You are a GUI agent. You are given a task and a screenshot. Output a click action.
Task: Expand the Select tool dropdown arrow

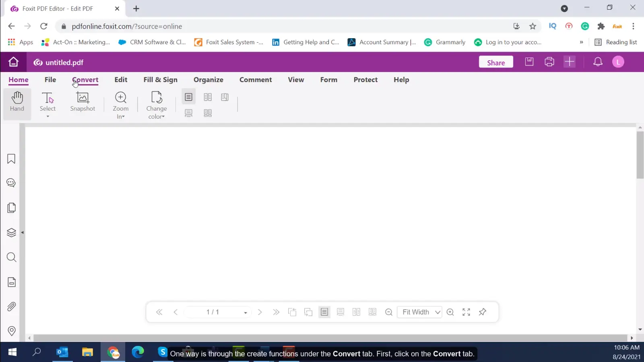pyautogui.click(x=47, y=117)
